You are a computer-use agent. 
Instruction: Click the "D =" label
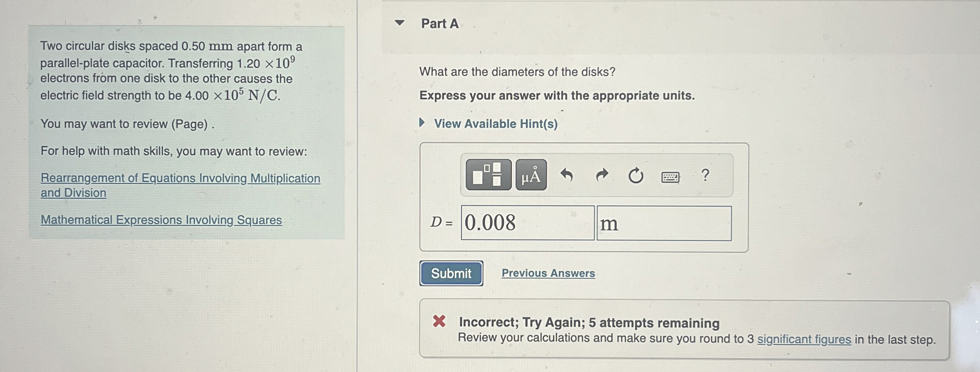click(x=441, y=222)
